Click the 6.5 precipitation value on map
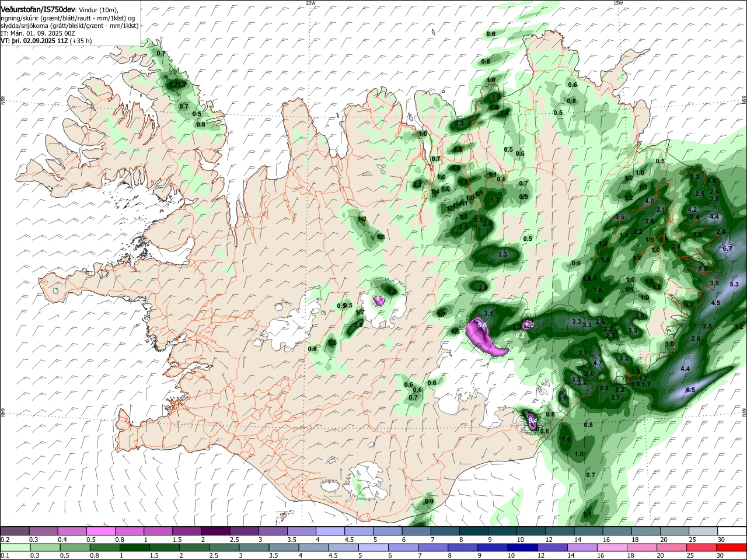Viewport: 747px width, 560px height. (690, 390)
